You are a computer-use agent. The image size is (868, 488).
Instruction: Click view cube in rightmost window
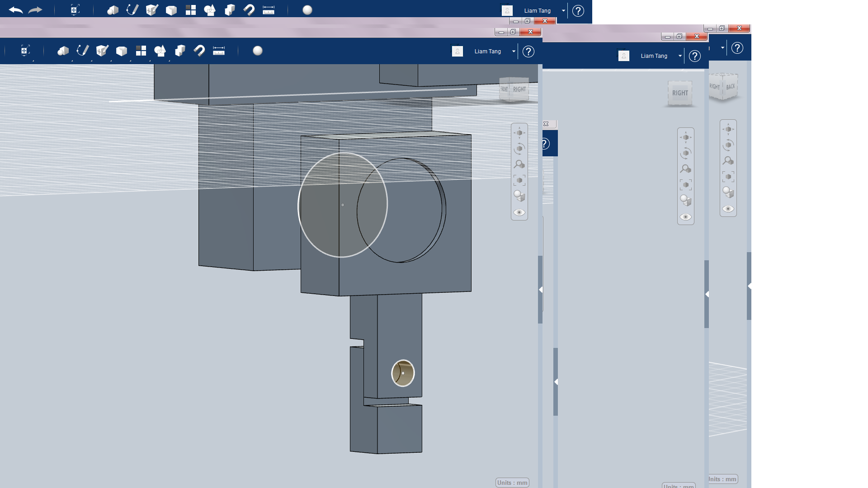click(x=723, y=86)
